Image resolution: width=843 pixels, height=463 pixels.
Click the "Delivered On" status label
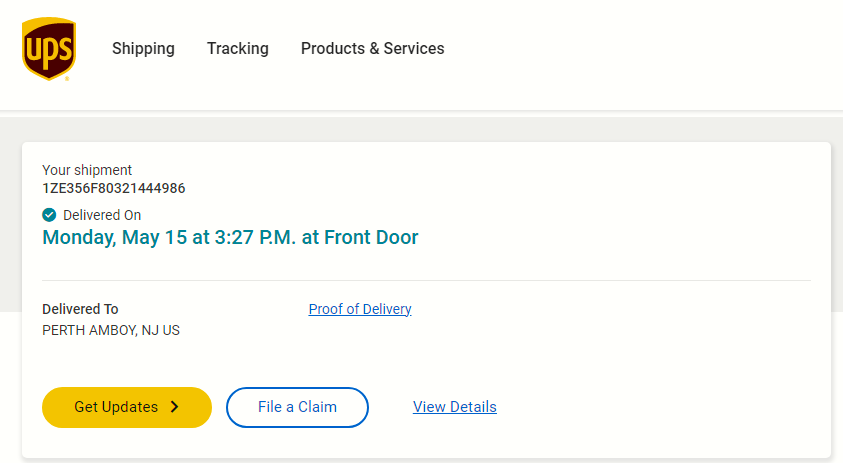[x=102, y=215]
